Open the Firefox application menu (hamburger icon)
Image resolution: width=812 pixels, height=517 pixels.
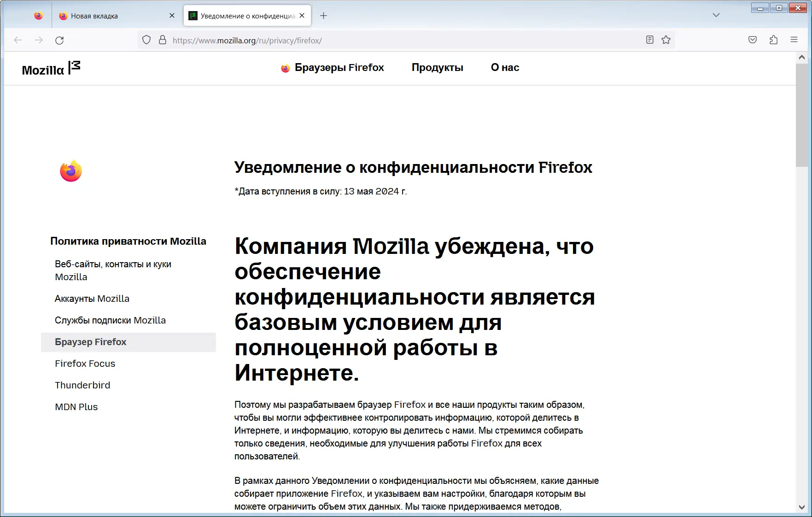794,40
